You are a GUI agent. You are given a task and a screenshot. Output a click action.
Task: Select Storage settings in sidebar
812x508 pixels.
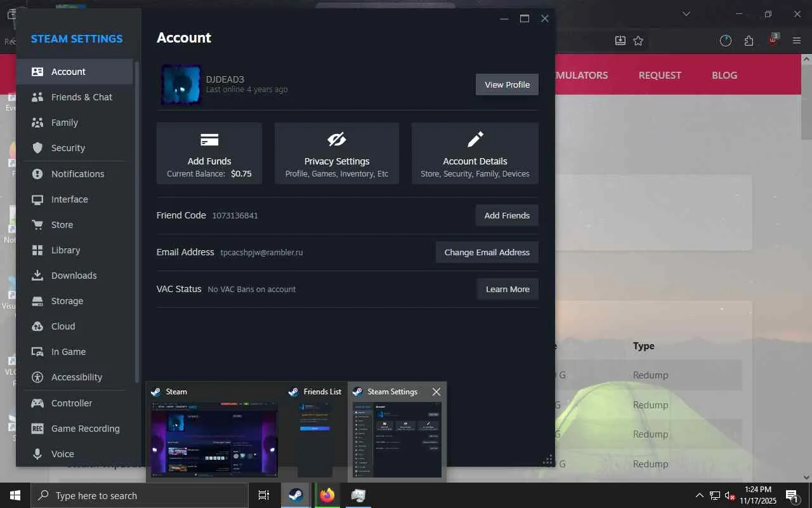(x=75, y=301)
